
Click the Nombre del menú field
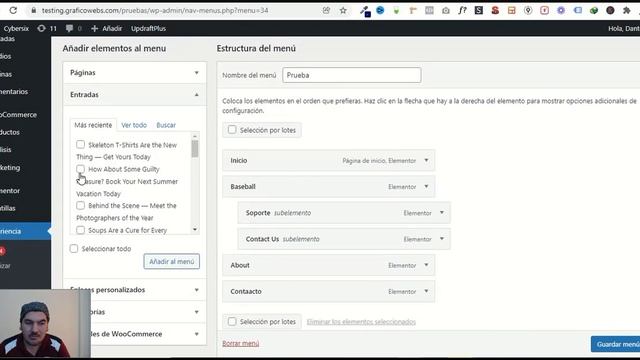pos(351,75)
